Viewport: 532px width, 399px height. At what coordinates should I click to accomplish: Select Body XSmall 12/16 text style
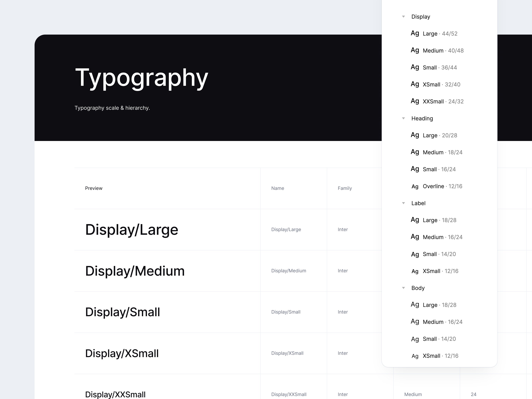point(435,356)
